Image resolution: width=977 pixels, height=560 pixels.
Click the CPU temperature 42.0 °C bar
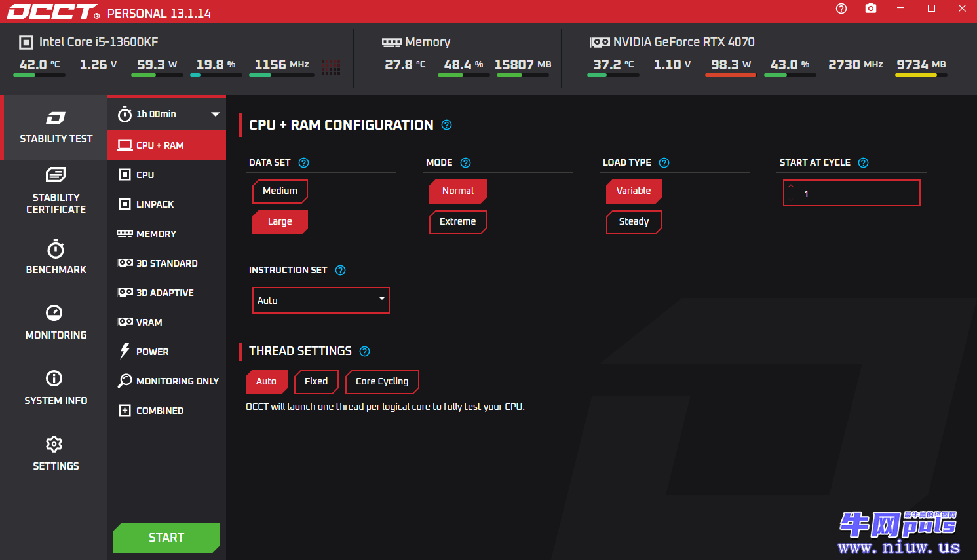point(39,75)
